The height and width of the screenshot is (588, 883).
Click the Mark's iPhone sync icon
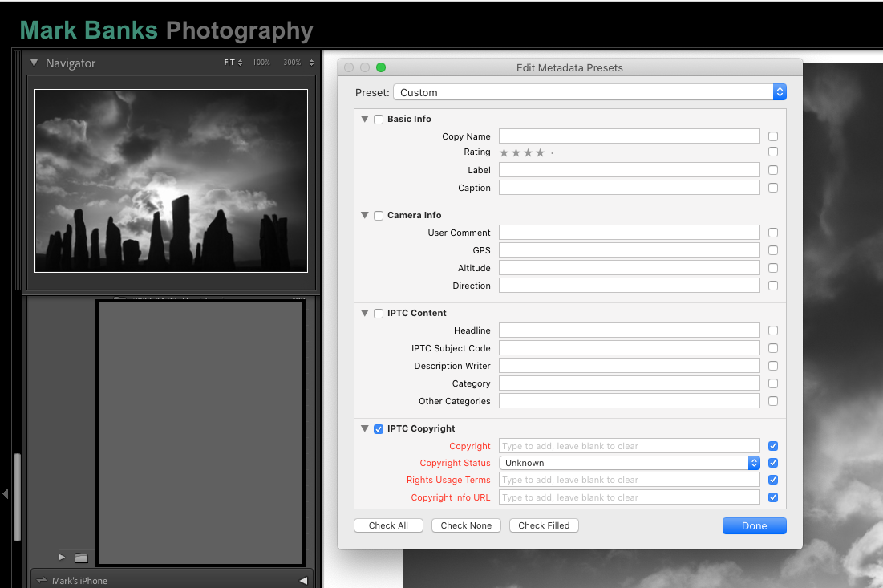[x=43, y=581]
